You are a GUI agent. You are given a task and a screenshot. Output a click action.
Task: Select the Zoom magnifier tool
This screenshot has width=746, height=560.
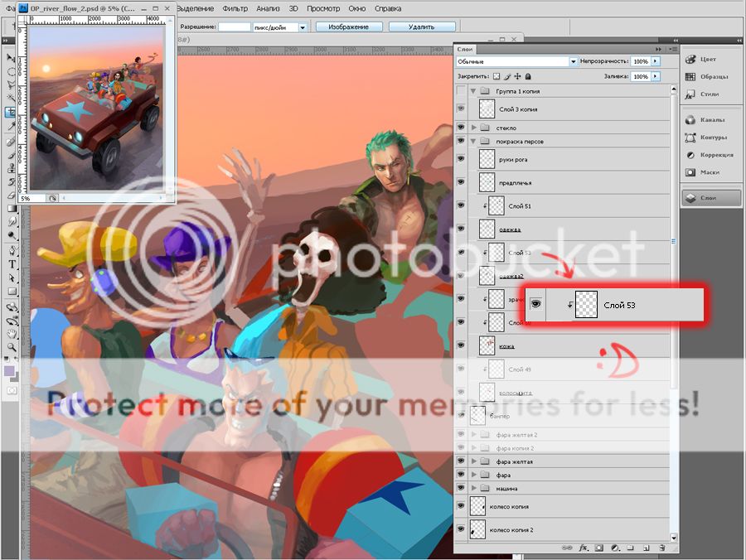tap(11, 347)
